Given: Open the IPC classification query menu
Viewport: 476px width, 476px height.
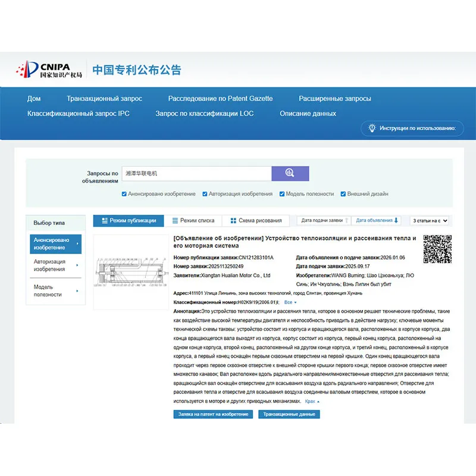Looking at the screenshot, I should point(78,113).
